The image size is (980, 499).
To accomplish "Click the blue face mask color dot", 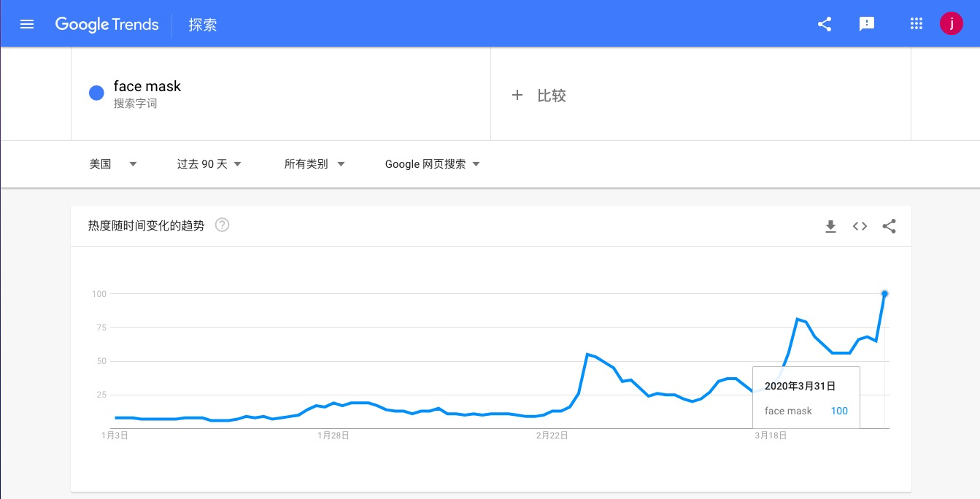I will pyautogui.click(x=96, y=93).
